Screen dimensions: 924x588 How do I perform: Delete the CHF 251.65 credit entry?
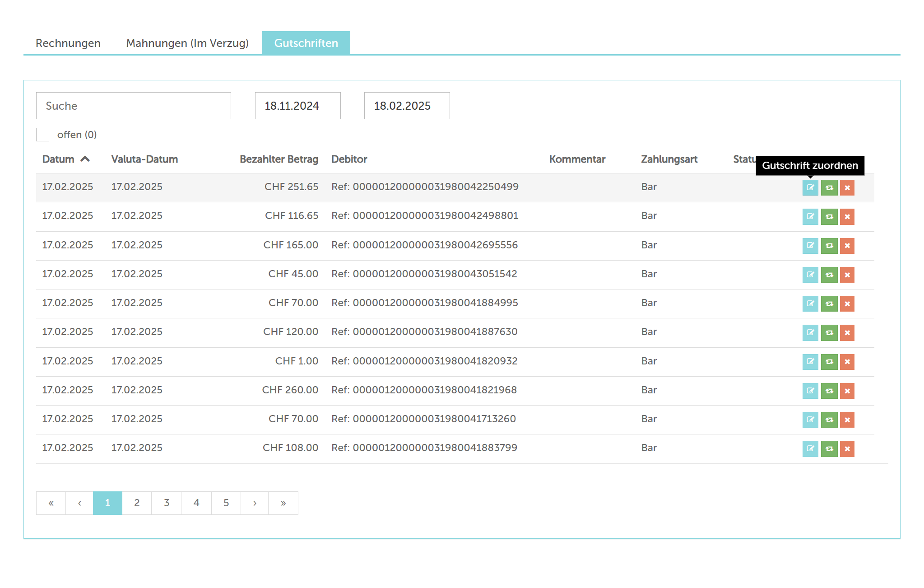pyautogui.click(x=847, y=187)
